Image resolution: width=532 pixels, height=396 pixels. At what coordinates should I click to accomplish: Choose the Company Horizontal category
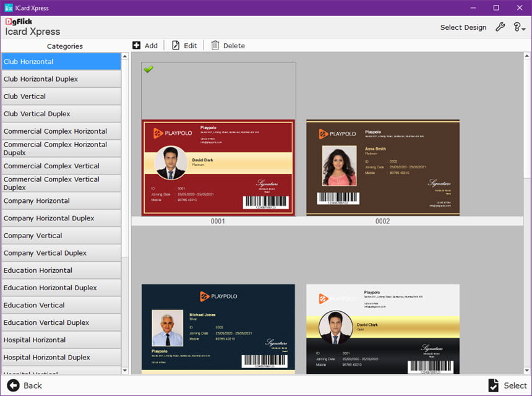coord(61,201)
